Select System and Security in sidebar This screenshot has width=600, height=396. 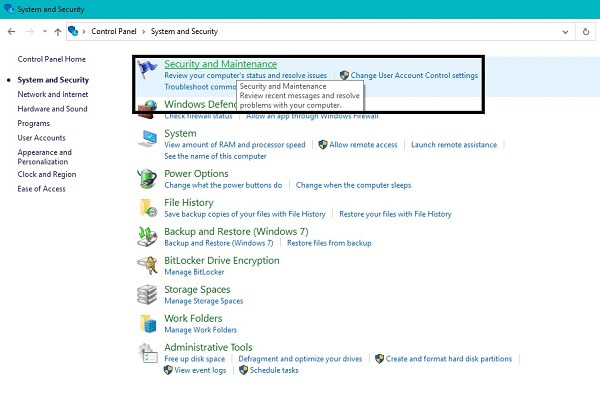(53, 80)
